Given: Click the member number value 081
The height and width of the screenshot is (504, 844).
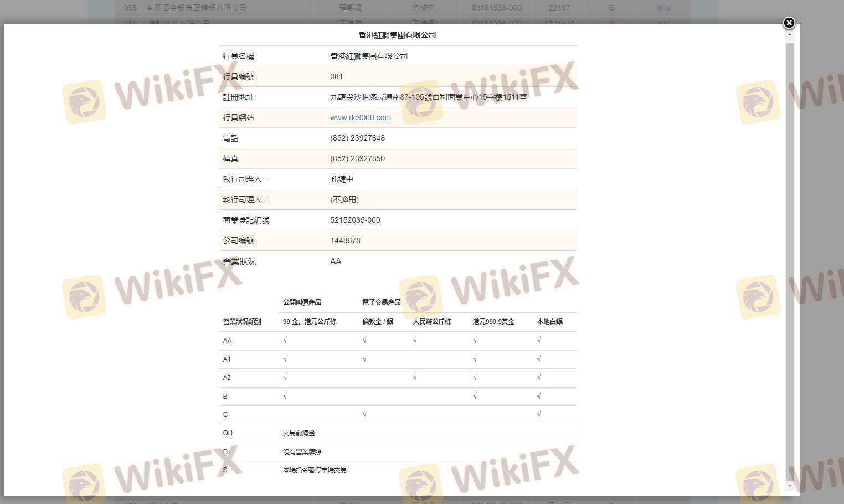Looking at the screenshot, I should (x=336, y=76).
